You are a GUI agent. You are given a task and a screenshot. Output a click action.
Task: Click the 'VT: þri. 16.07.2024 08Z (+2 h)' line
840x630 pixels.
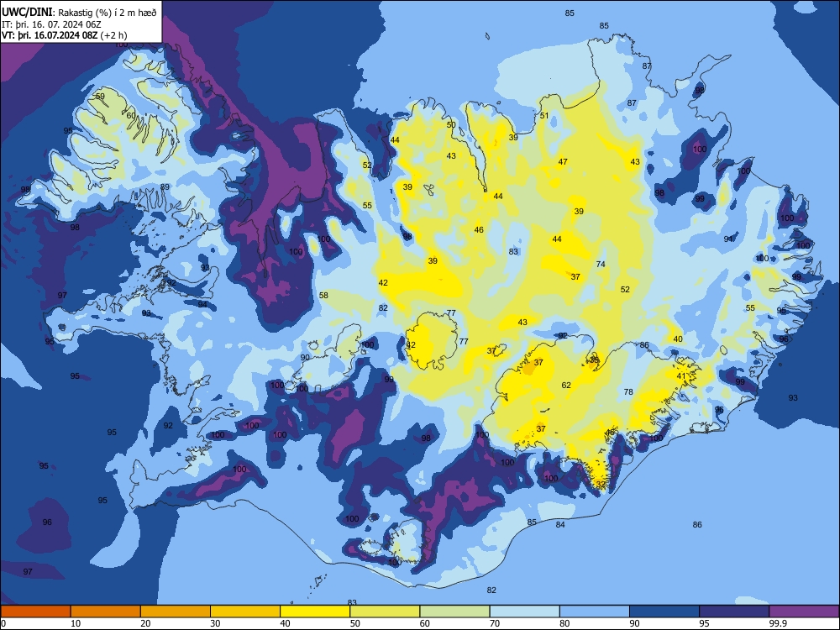tap(65, 35)
